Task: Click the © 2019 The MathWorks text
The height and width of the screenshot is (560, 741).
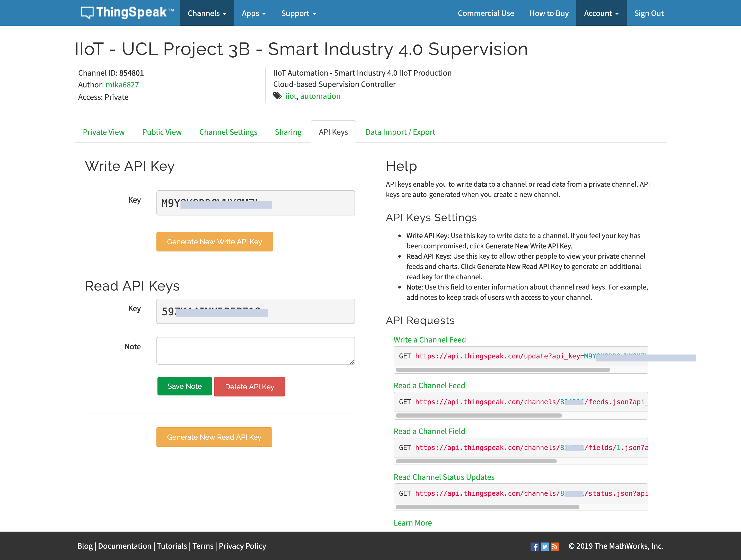Action: point(616,546)
